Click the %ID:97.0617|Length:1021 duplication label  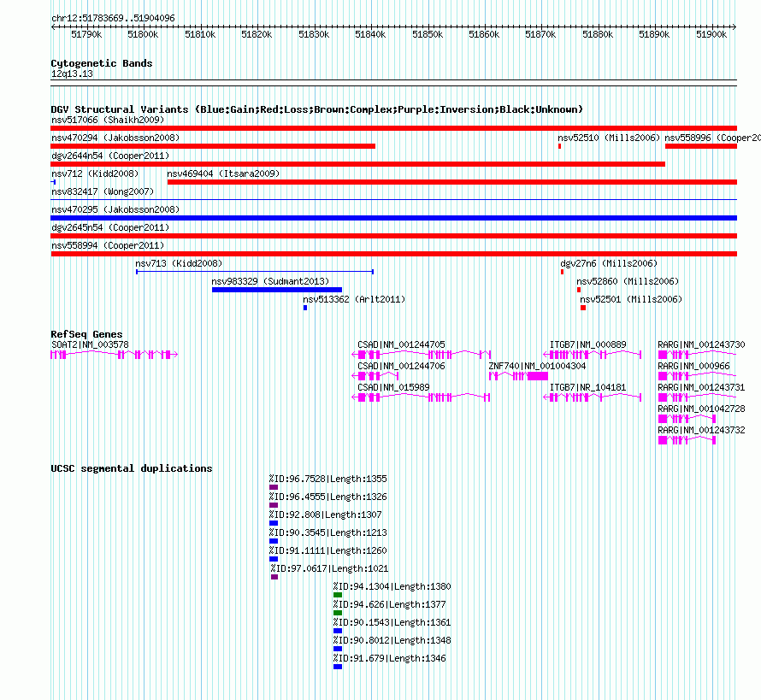329,568
